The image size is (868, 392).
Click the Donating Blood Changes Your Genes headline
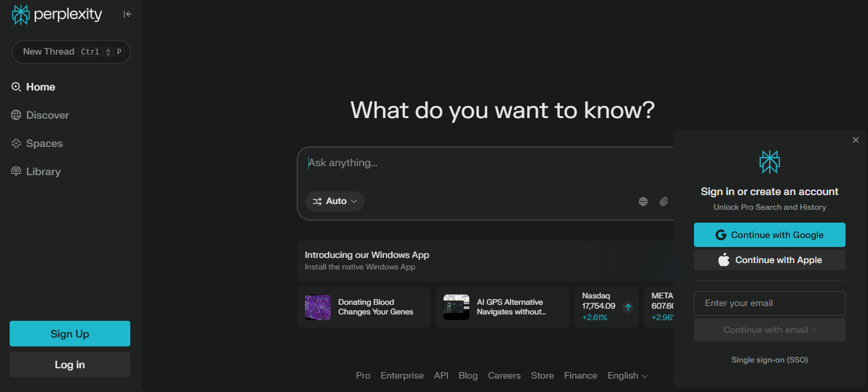tap(376, 307)
